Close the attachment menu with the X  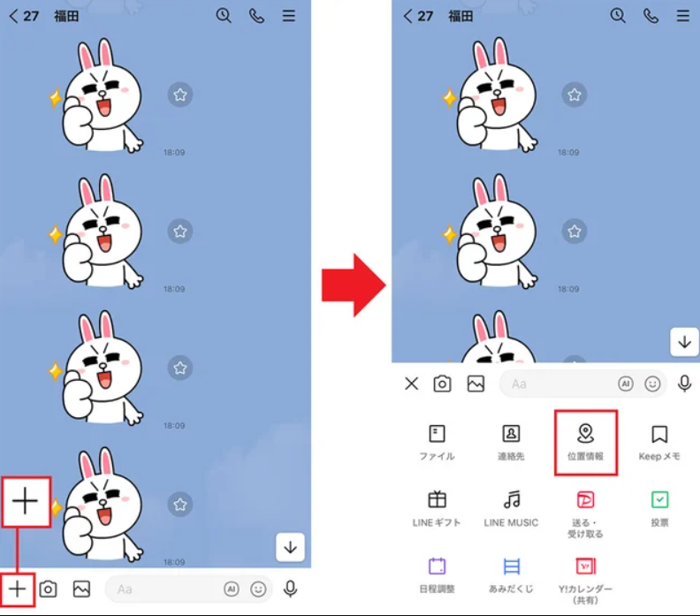tap(412, 384)
